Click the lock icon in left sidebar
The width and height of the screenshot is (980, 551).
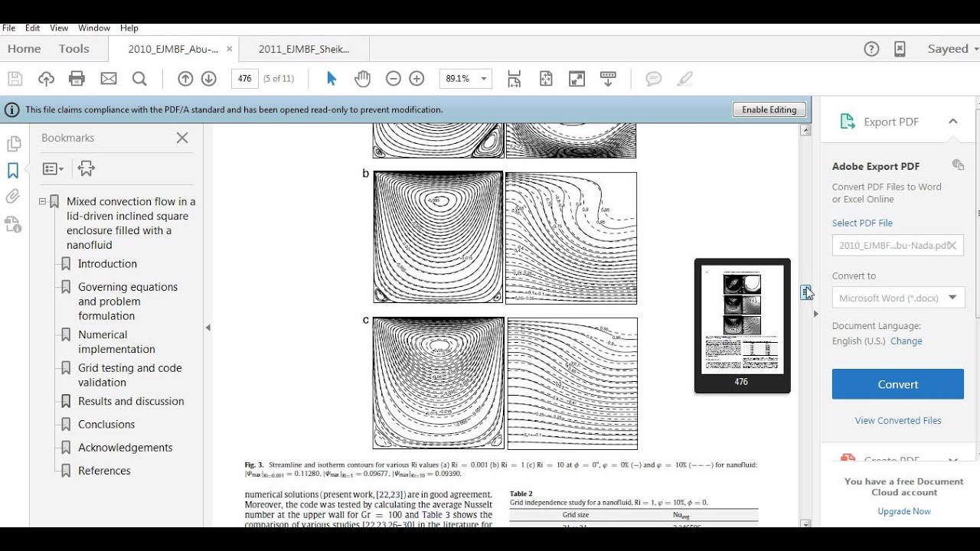tap(13, 223)
